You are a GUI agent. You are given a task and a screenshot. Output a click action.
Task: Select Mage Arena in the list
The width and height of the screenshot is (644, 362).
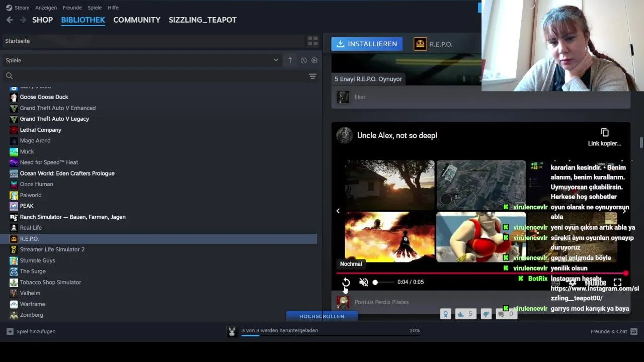[35, 141]
